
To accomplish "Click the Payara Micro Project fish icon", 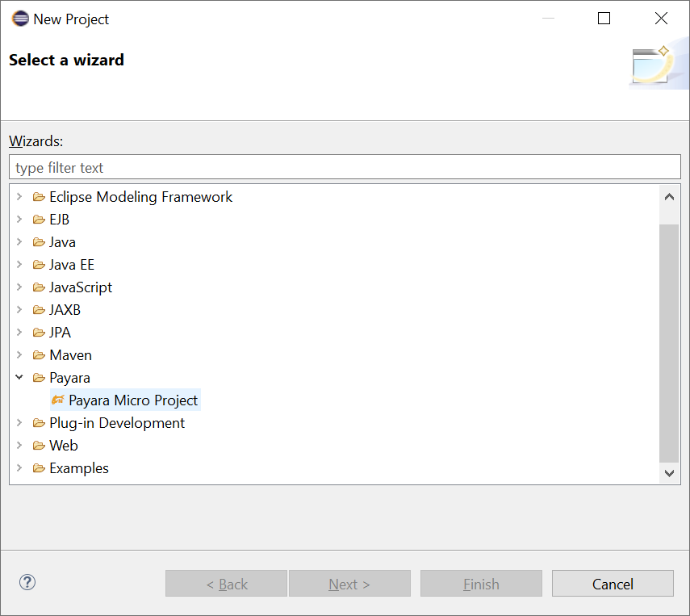I will [x=57, y=400].
